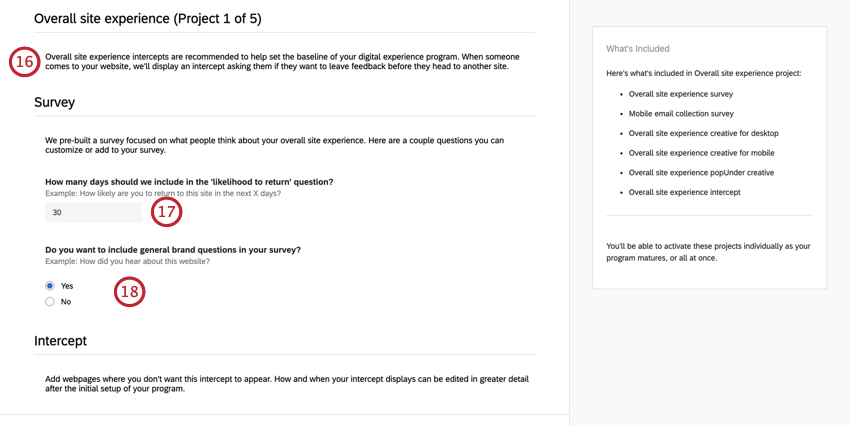Click the Intercept section heading
This screenshot has height=425, width=850.
[60, 341]
